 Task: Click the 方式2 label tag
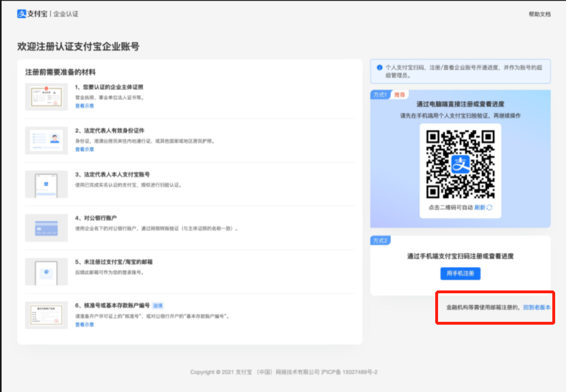pos(380,241)
